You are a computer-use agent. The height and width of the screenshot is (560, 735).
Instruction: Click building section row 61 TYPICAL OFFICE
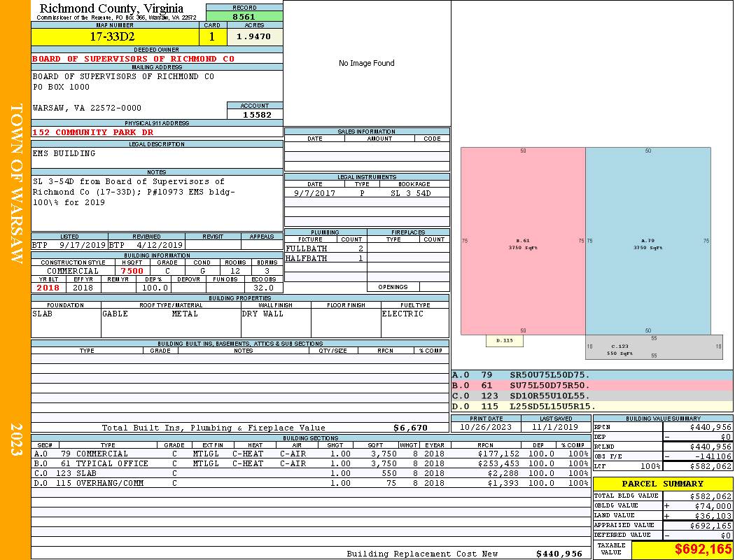[x=310, y=463]
